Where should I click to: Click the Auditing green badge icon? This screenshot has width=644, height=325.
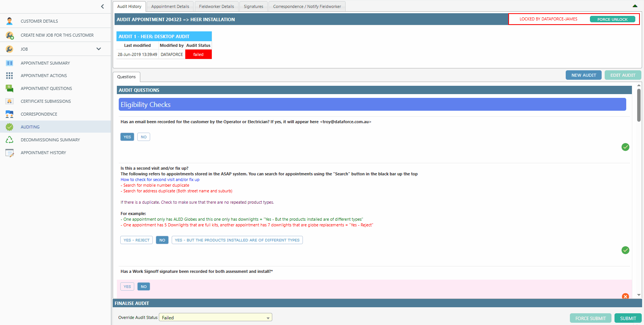(9, 127)
